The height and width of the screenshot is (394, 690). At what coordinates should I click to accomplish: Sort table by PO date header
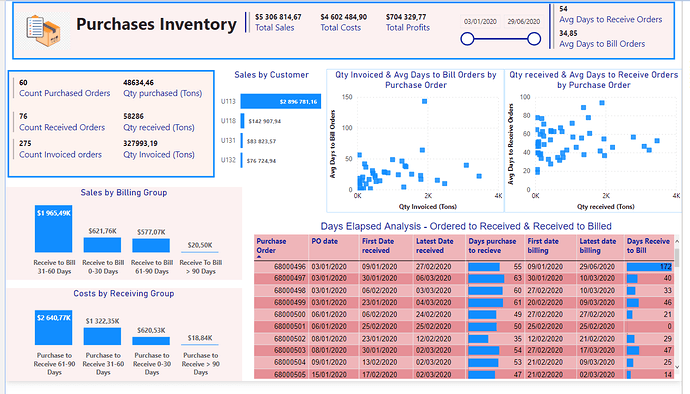click(325, 241)
